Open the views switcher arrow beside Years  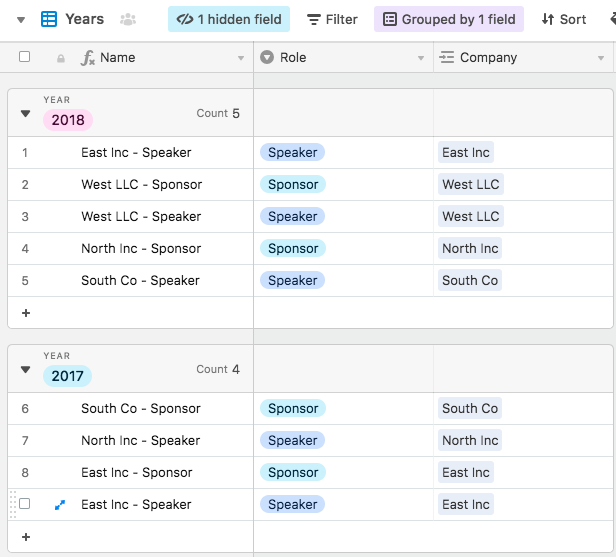pyautogui.click(x=21, y=20)
